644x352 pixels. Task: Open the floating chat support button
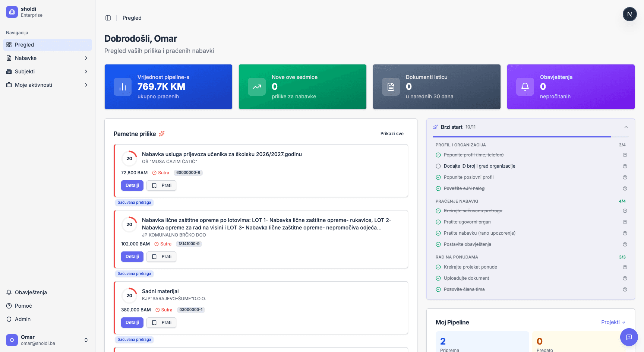pos(629,337)
